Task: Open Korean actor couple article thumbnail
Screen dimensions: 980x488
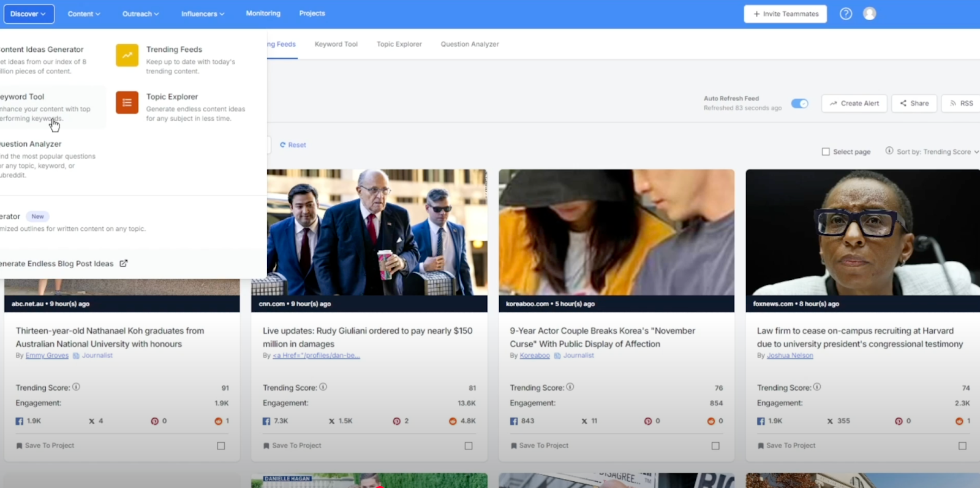Action: (616, 233)
